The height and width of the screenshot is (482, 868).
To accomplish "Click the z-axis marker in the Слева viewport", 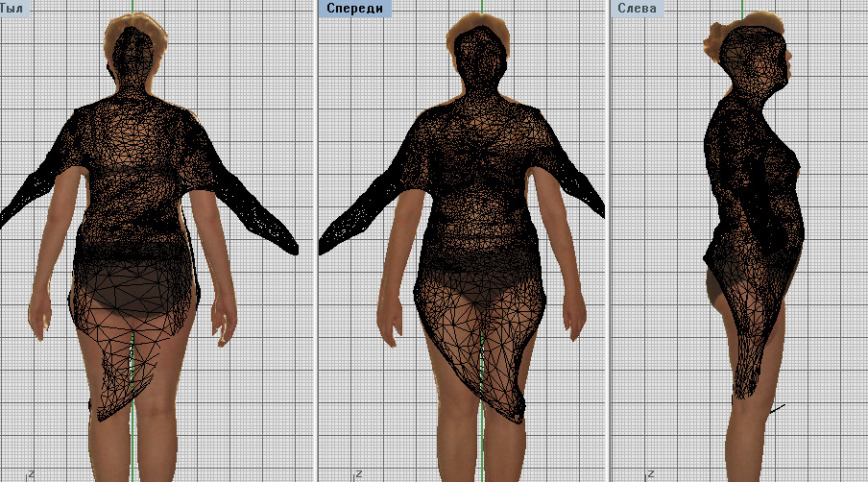I will (650, 474).
